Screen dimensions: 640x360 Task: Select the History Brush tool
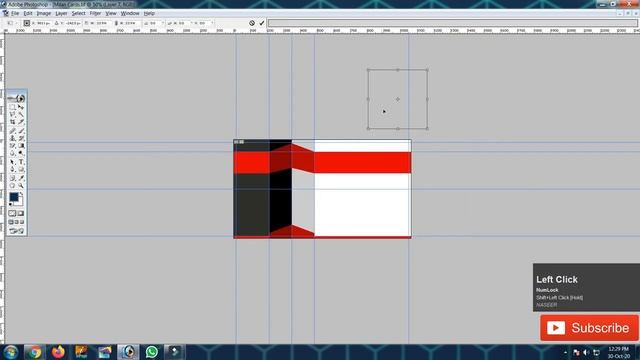21,138
